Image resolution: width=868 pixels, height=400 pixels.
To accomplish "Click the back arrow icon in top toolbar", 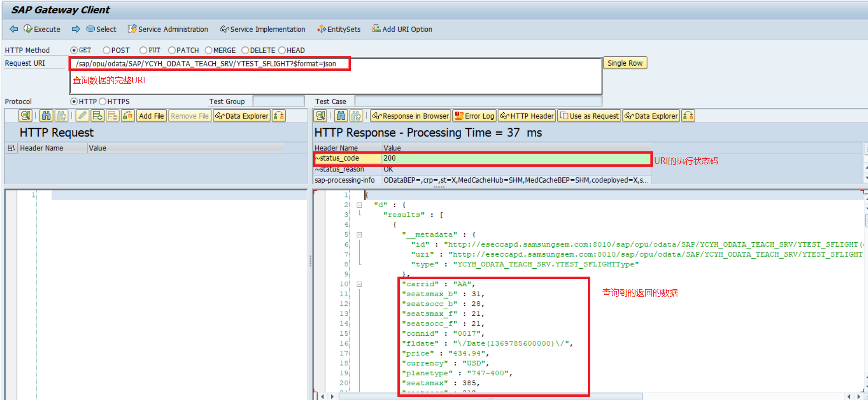I will (x=14, y=29).
